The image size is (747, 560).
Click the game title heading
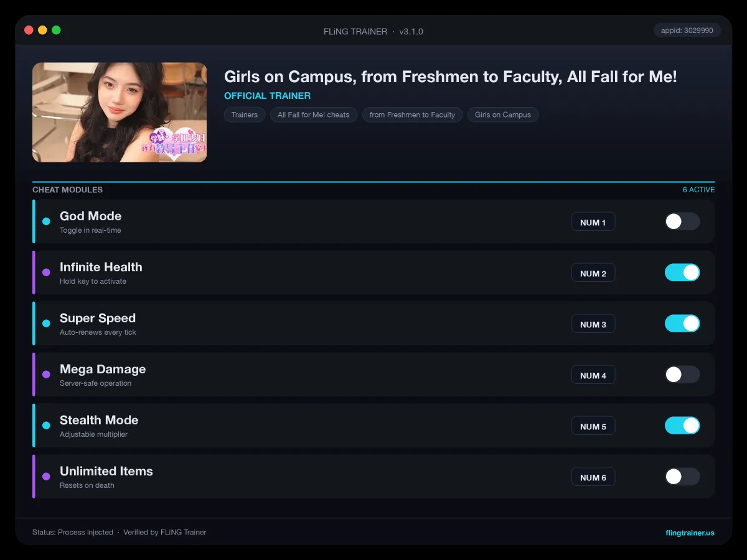[450, 77]
